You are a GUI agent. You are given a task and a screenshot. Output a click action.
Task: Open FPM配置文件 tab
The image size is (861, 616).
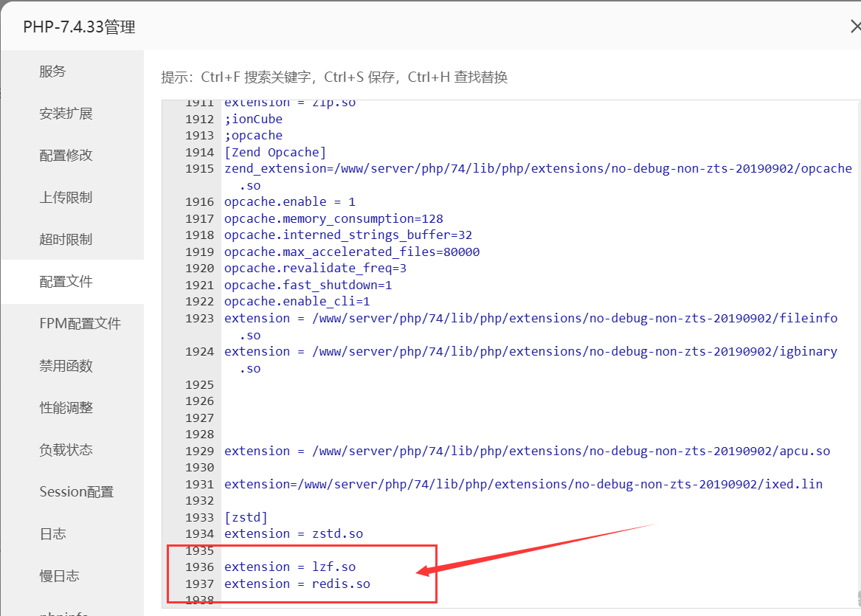(x=80, y=324)
